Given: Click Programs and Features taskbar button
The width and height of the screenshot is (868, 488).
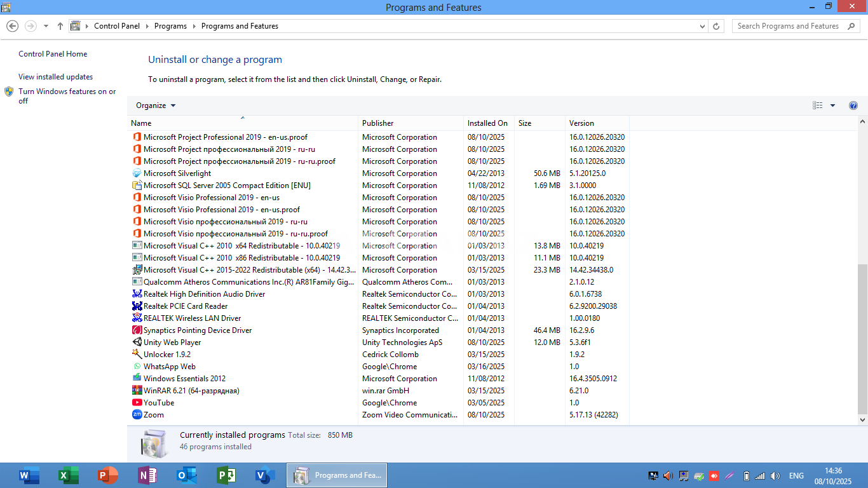Looking at the screenshot, I should (x=337, y=475).
